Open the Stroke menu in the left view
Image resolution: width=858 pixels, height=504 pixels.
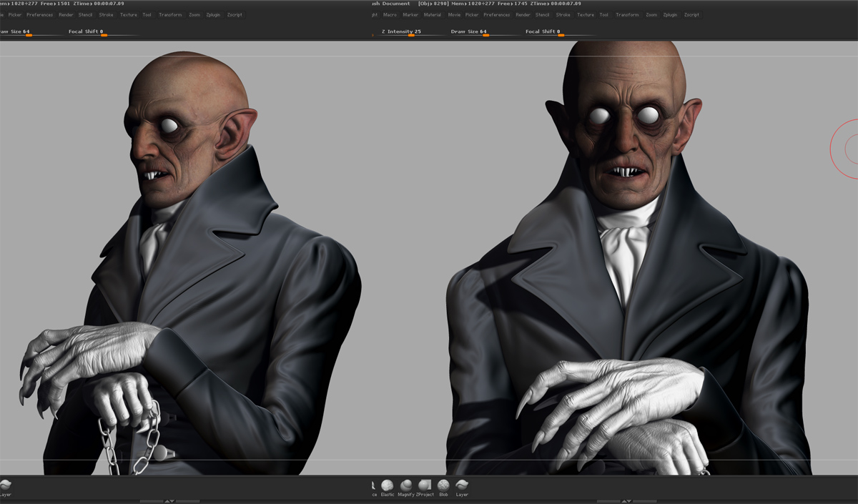(x=107, y=14)
